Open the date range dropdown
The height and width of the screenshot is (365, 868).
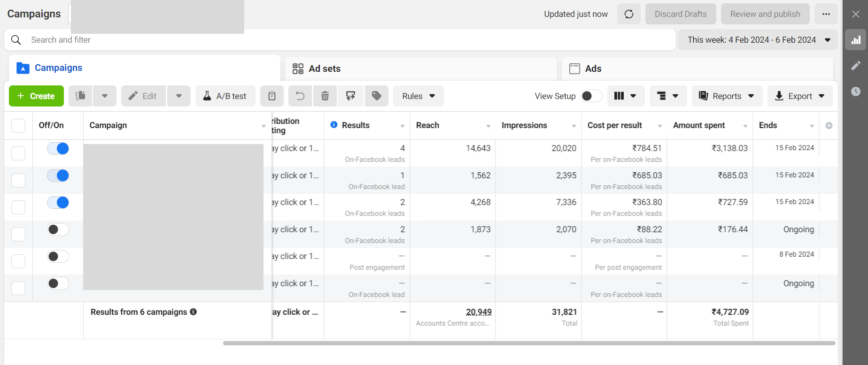(x=758, y=40)
